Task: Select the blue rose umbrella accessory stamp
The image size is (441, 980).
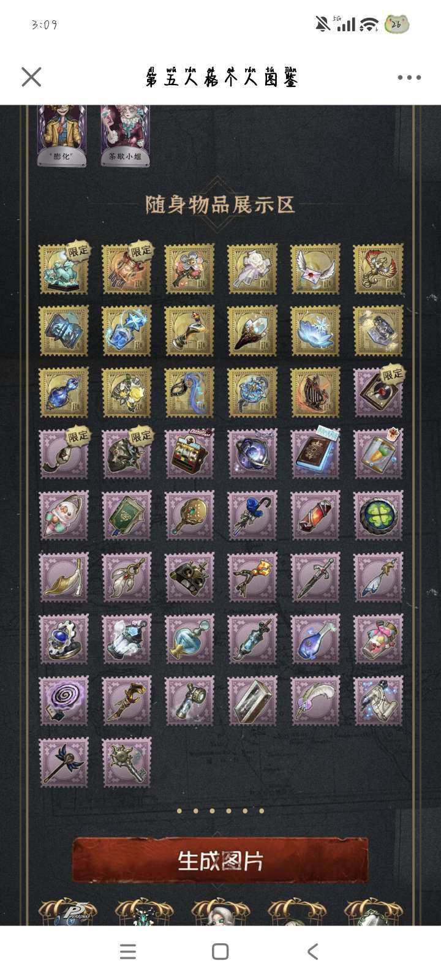Action: [x=252, y=515]
